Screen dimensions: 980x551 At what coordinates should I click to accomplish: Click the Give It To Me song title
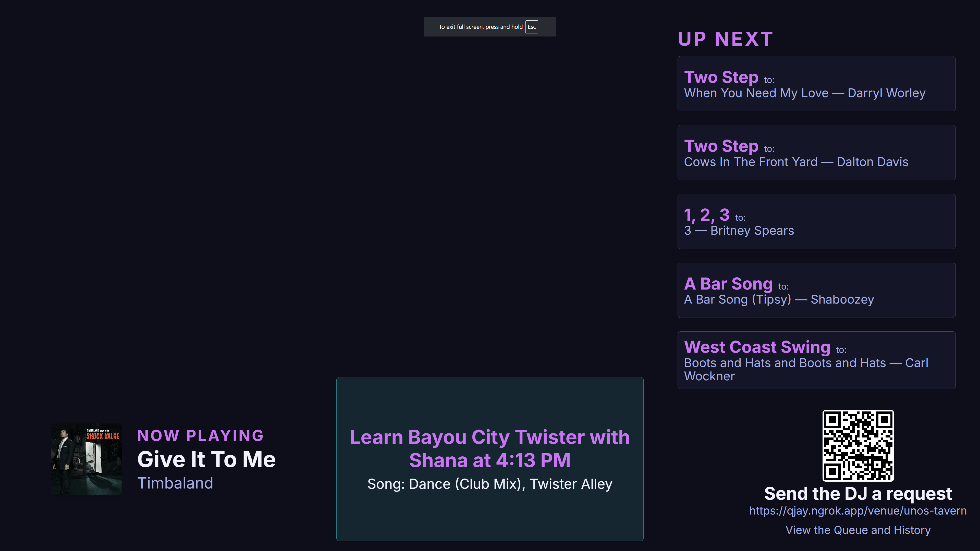[x=206, y=459]
